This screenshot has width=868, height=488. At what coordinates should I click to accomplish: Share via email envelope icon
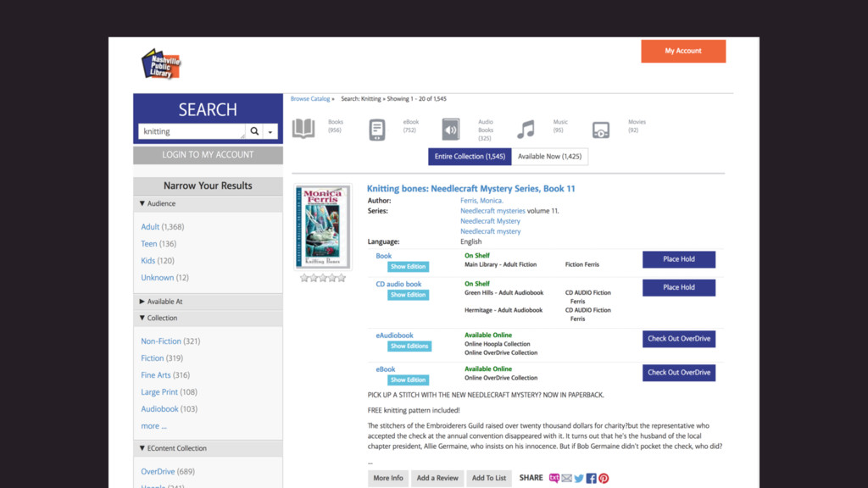[x=567, y=478]
